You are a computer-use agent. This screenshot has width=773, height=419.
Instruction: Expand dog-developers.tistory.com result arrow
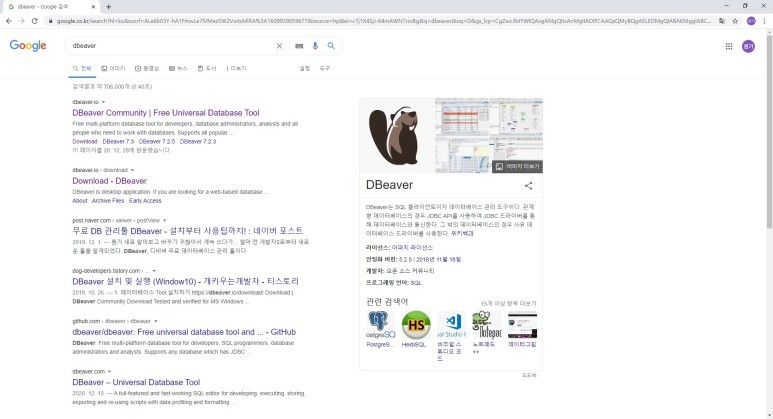pos(154,271)
